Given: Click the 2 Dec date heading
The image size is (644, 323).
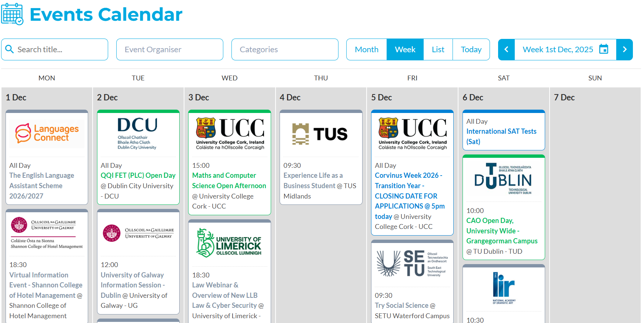Looking at the screenshot, I should pos(107,97).
